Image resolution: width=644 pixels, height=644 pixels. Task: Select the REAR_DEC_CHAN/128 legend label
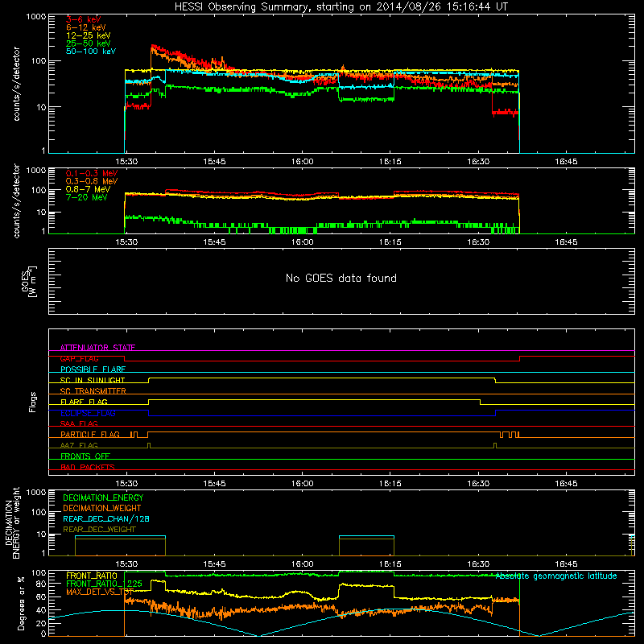[x=106, y=518]
